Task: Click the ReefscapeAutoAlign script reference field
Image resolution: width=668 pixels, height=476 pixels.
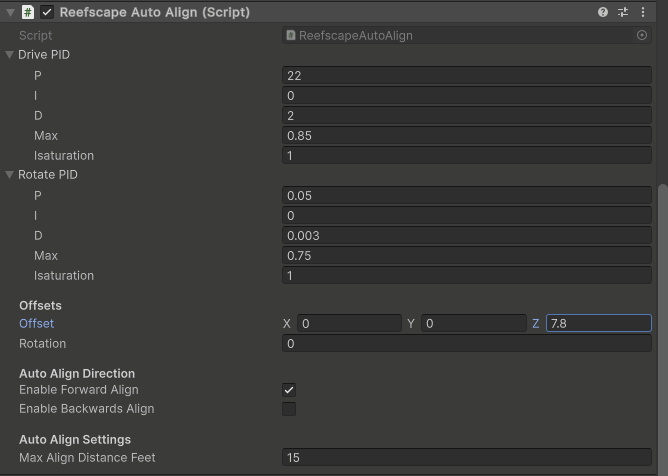Action: pos(467,35)
